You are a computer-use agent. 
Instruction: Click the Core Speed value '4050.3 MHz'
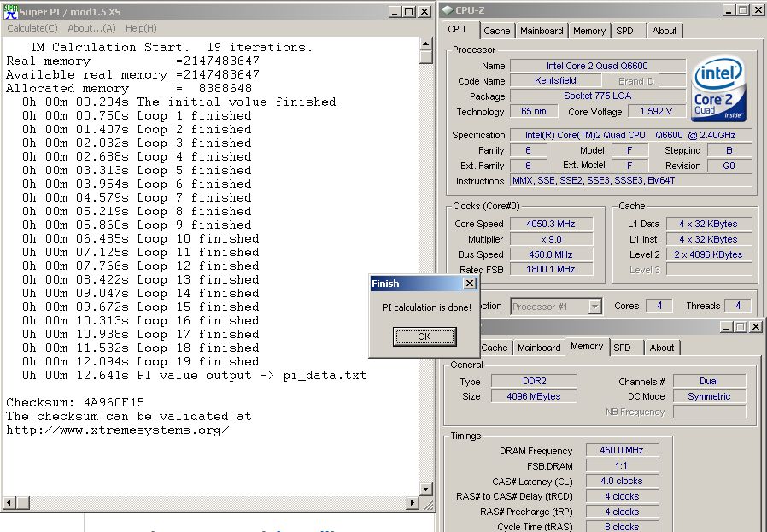click(x=551, y=224)
